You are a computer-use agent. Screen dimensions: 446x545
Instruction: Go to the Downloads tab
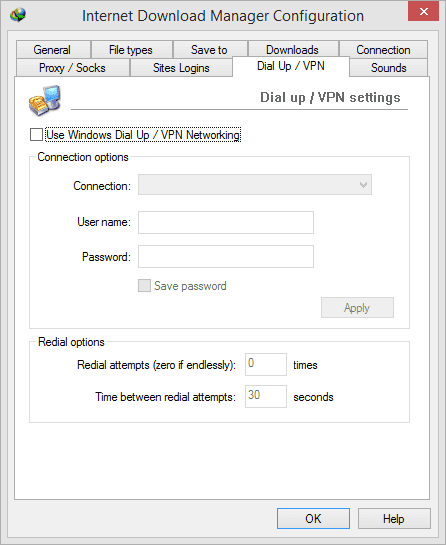point(293,49)
